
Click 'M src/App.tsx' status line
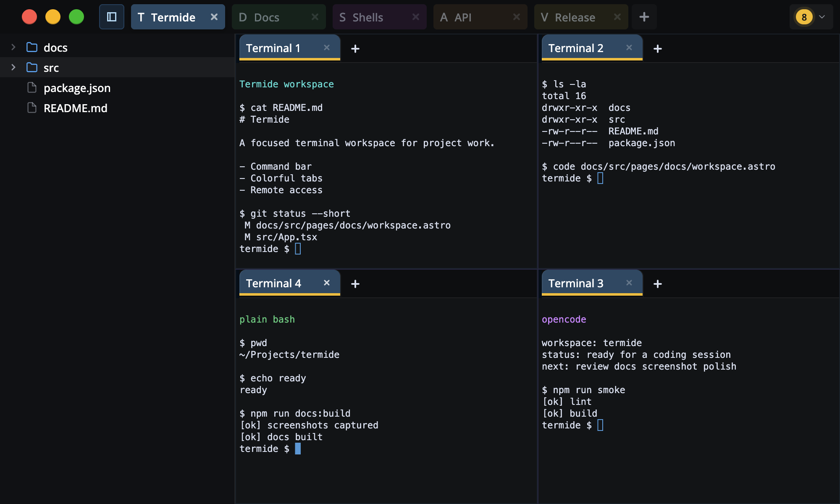coord(281,237)
